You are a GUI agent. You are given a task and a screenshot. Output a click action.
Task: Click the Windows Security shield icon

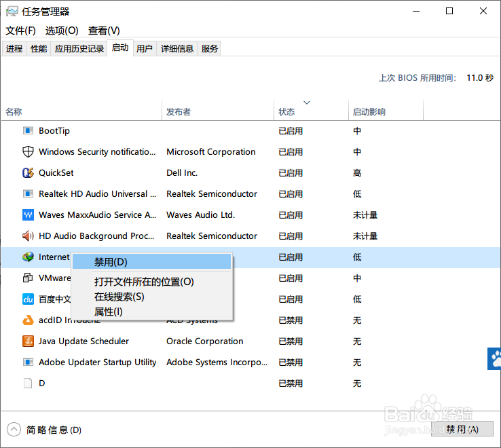point(28,152)
